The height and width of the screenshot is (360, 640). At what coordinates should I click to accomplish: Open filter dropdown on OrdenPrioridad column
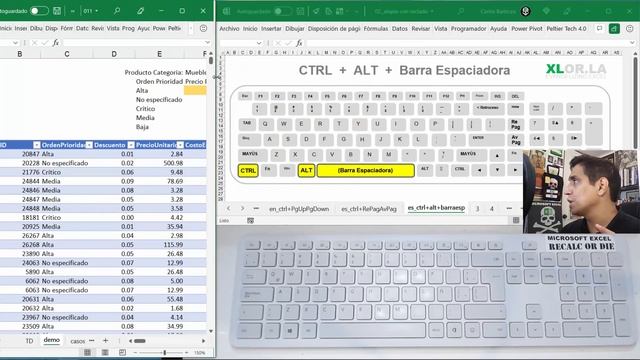89,145
